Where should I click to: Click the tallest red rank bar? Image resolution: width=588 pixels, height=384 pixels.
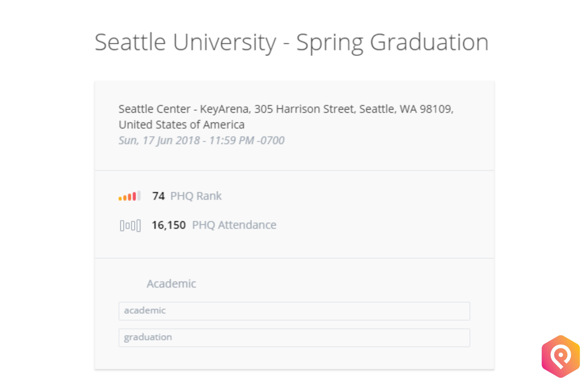(x=134, y=196)
